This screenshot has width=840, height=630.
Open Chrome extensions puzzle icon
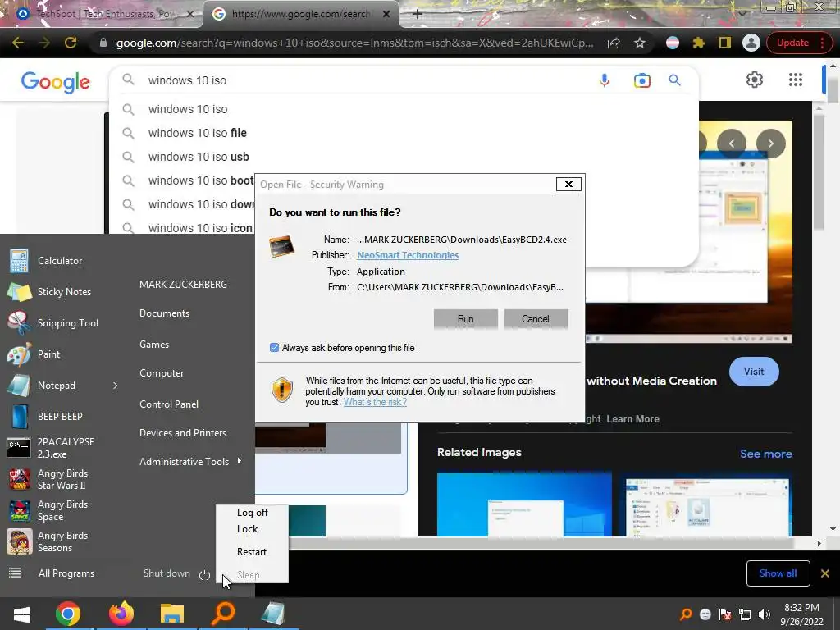coord(699,43)
